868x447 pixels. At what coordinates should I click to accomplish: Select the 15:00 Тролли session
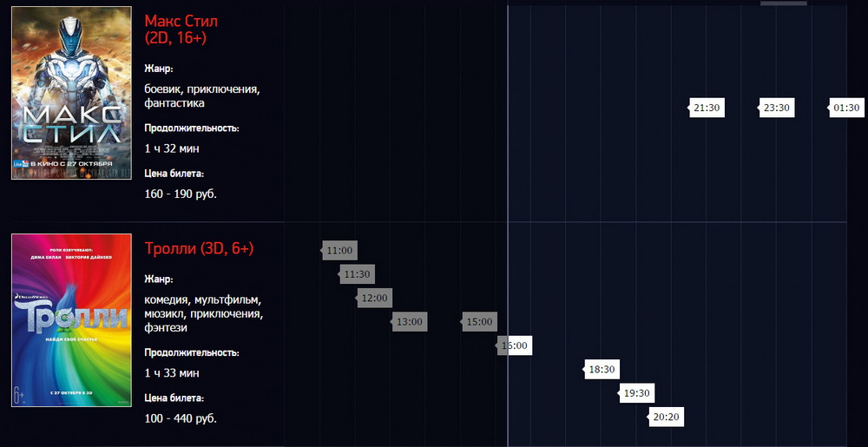point(479,322)
